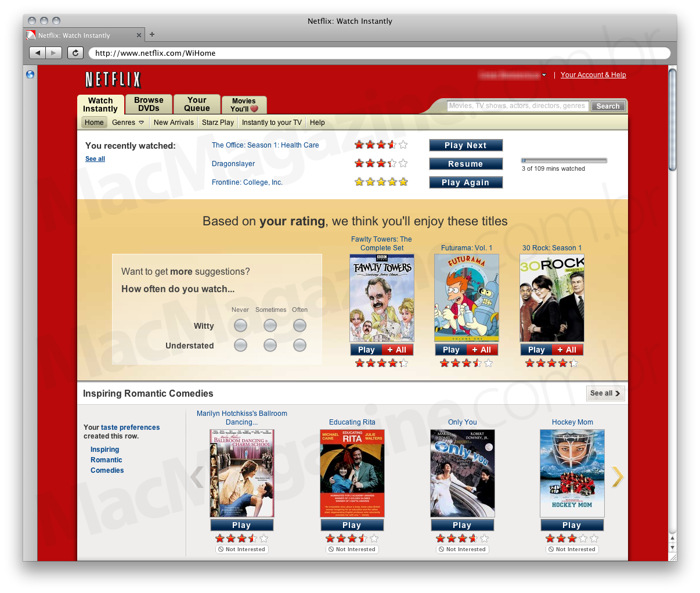Reload the page with the refresh icon
This screenshot has width=700, height=593.
75,53
